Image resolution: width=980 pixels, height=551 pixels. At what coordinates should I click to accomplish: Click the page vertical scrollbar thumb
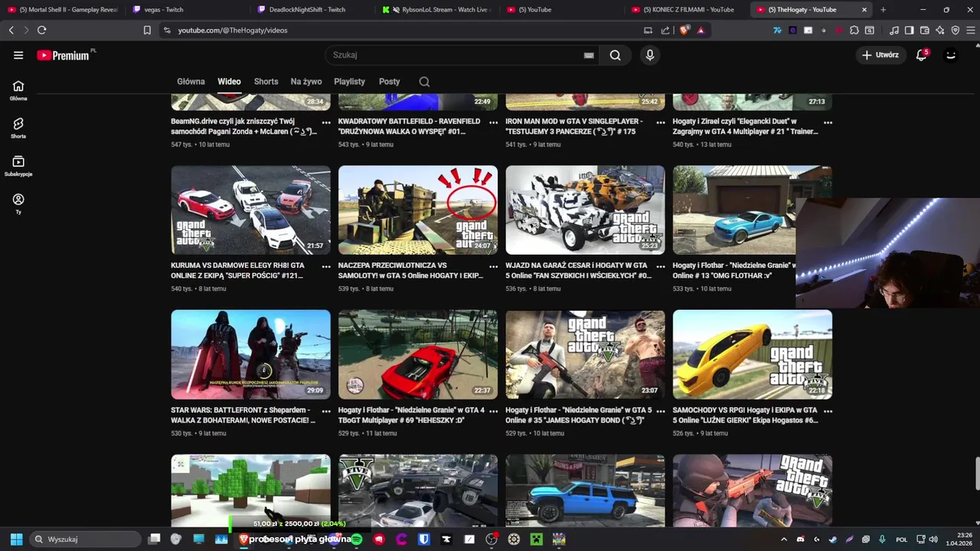pos(976,474)
